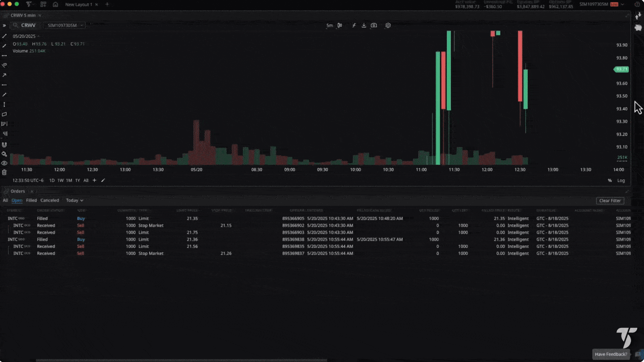
Task: Click the download chart icon
Action: click(364, 25)
